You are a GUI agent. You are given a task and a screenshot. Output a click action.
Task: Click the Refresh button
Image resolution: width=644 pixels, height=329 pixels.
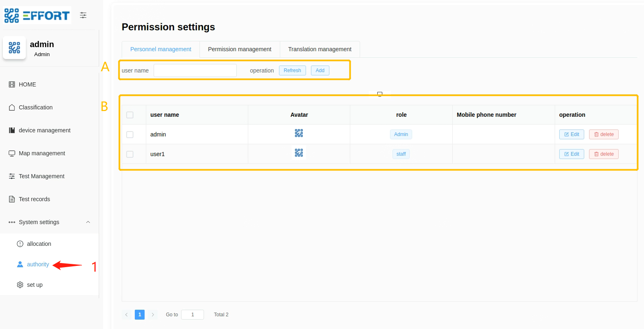click(292, 70)
